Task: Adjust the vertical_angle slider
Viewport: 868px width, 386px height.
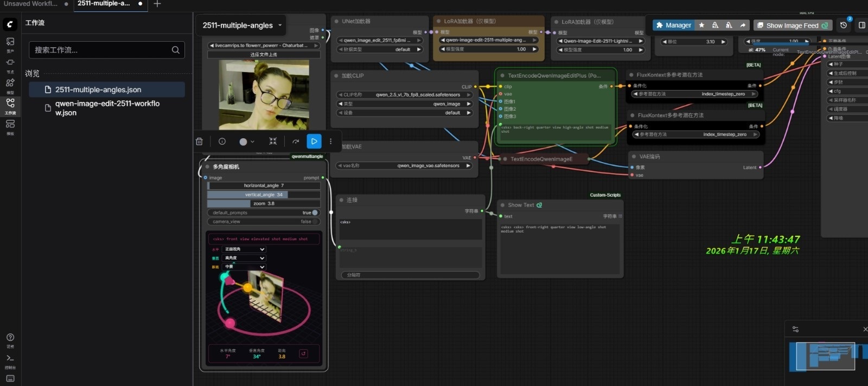Action: 264,195
